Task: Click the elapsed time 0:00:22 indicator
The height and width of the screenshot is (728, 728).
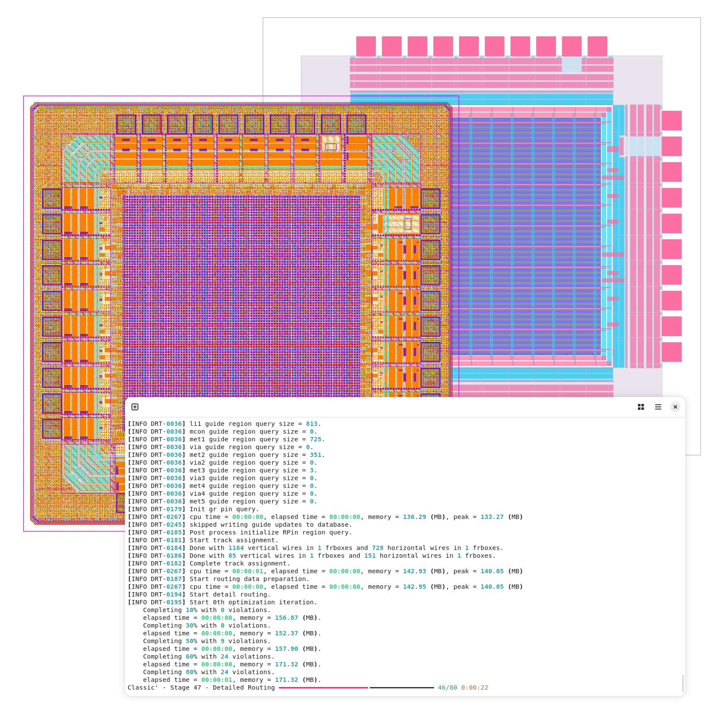Action: tap(475, 687)
